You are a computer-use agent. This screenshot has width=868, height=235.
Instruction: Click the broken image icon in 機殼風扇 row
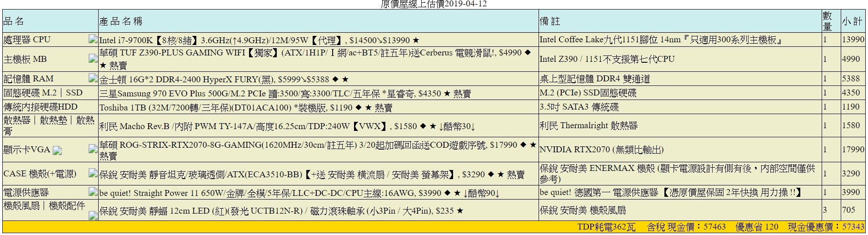click(93, 215)
